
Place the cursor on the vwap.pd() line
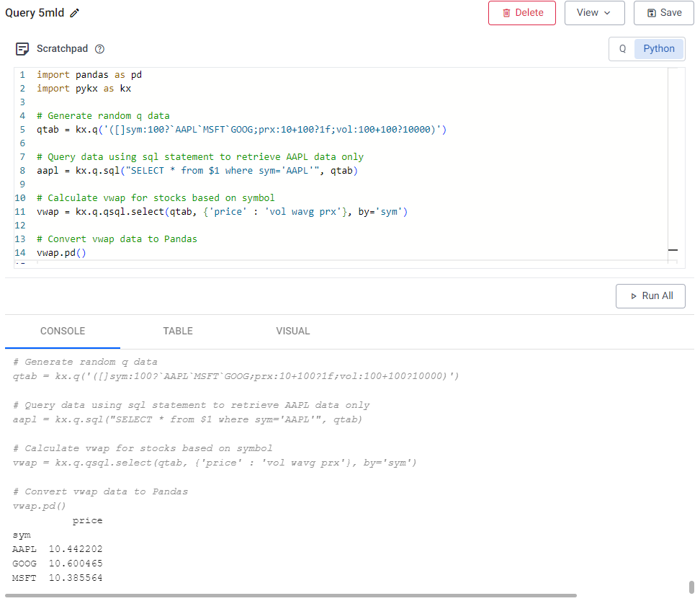coord(61,252)
